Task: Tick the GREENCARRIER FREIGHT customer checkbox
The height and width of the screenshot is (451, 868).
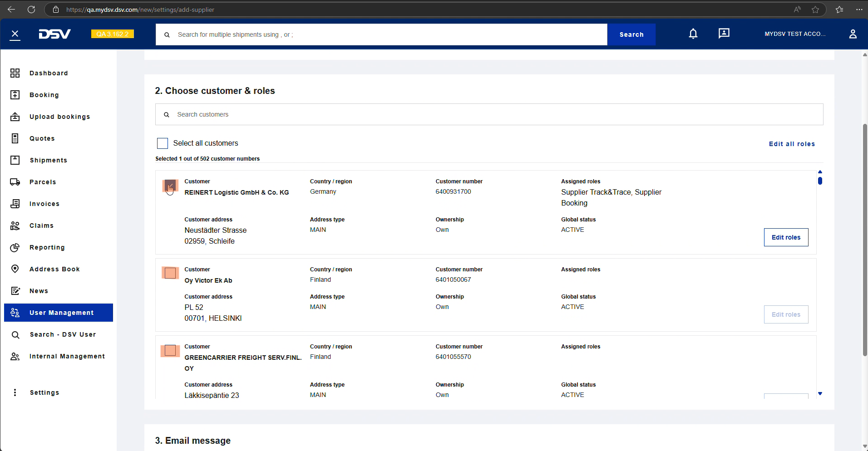Action: 170,351
